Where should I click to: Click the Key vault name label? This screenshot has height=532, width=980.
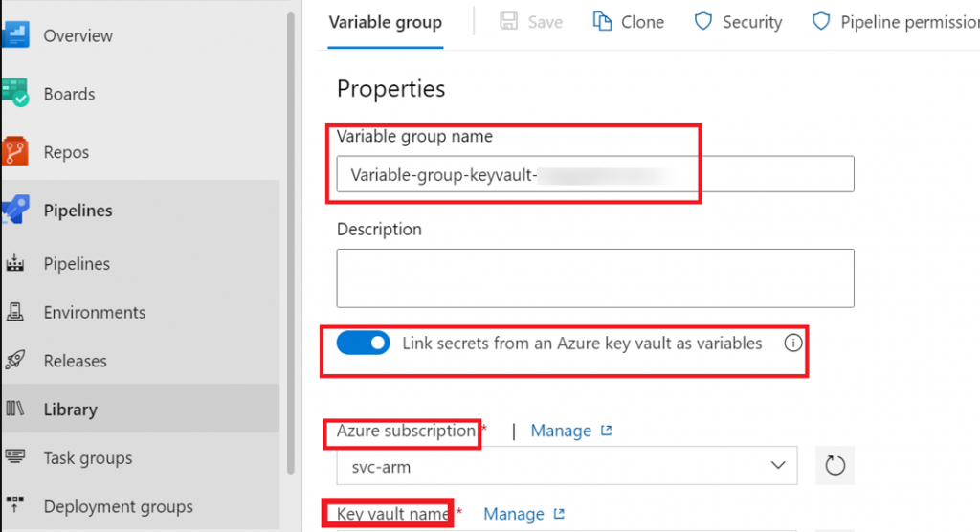(392, 514)
